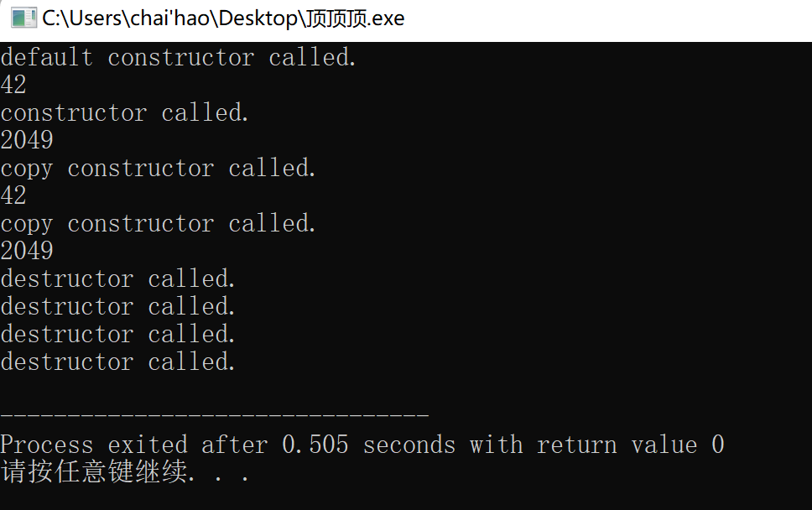Click the dashed separator line
Image resolution: width=812 pixels, height=510 pixels.
[x=215, y=414]
